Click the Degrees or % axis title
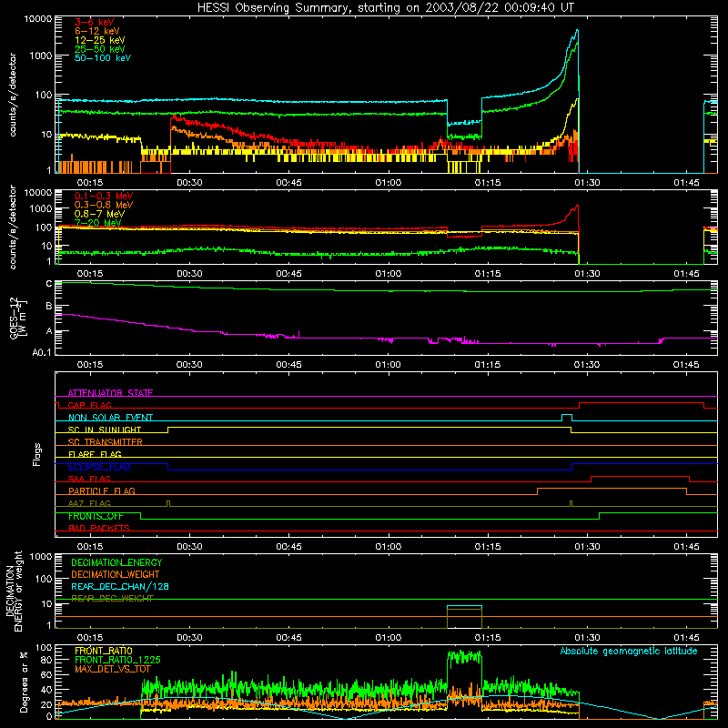The width and height of the screenshot is (728, 728). [24, 682]
